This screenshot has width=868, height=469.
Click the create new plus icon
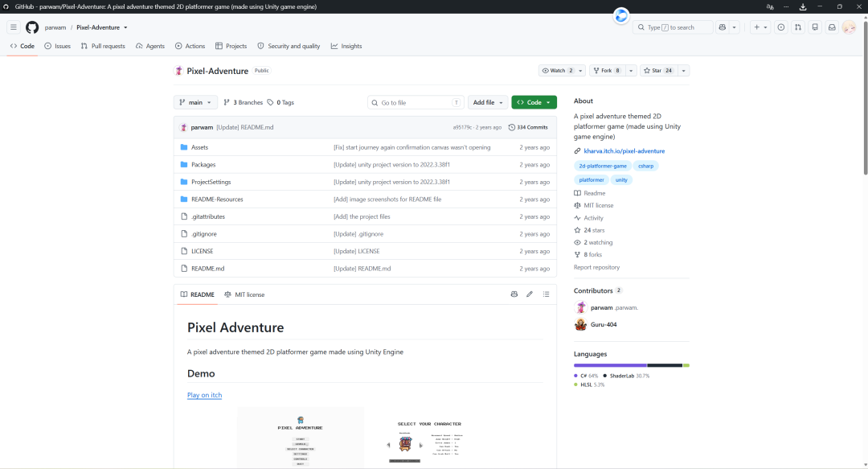[x=757, y=27]
